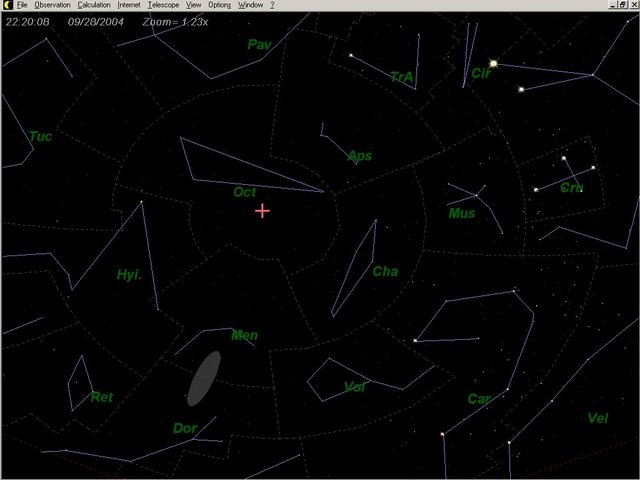Image resolution: width=640 pixels, height=480 pixels.
Task: Click the Oct constellation label
Action: click(x=245, y=192)
